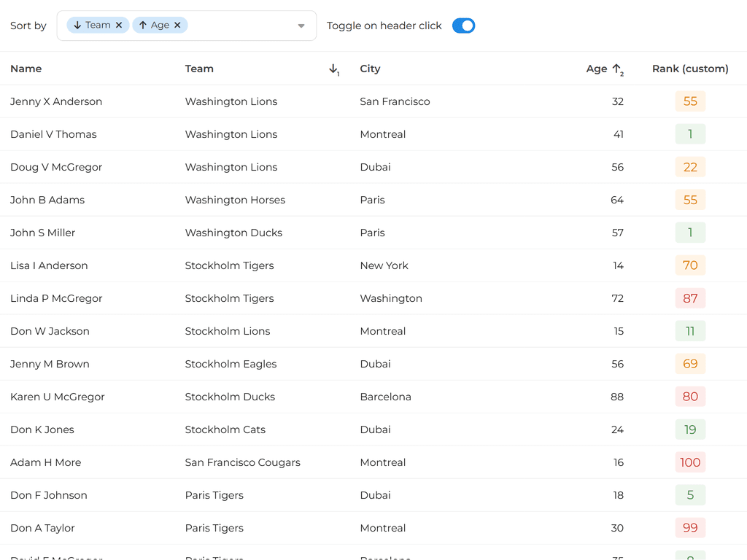This screenshot has height=560, width=747.
Task: Select the Jenny X Anderson row
Action: click(x=56, y=101)
